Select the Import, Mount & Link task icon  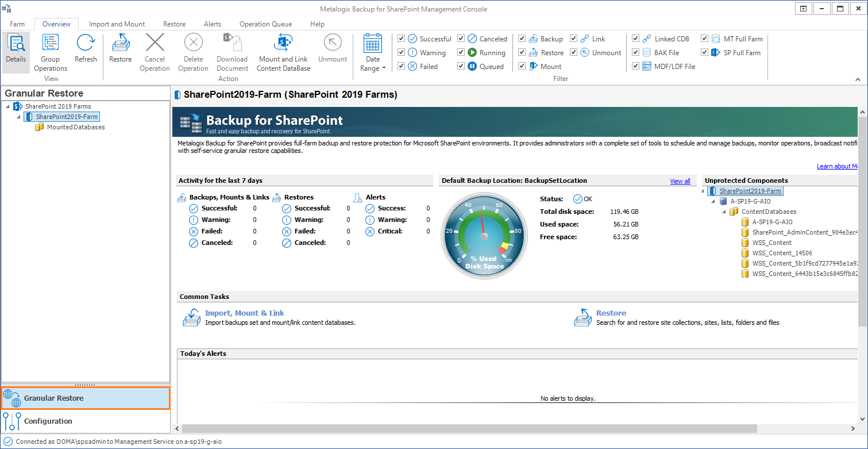click(x=191, y=317)
